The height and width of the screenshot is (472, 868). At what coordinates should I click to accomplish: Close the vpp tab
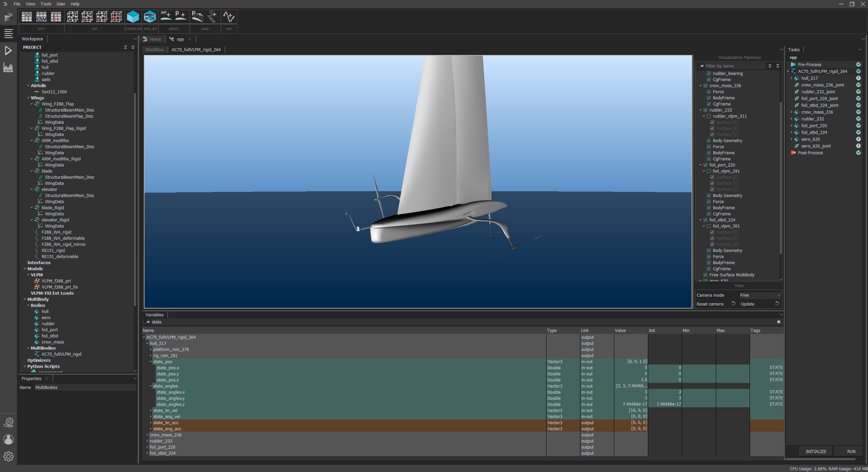[x=190, y=39]
